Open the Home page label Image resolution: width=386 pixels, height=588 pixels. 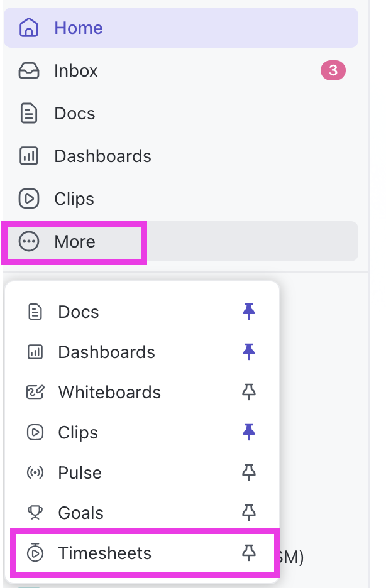pos(79,28)
